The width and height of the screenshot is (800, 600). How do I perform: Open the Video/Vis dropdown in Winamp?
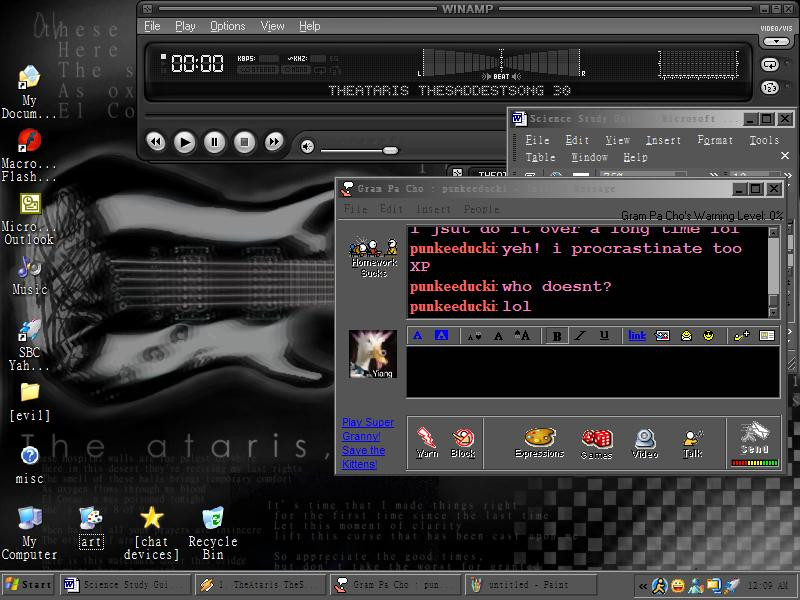click(776, 41)
